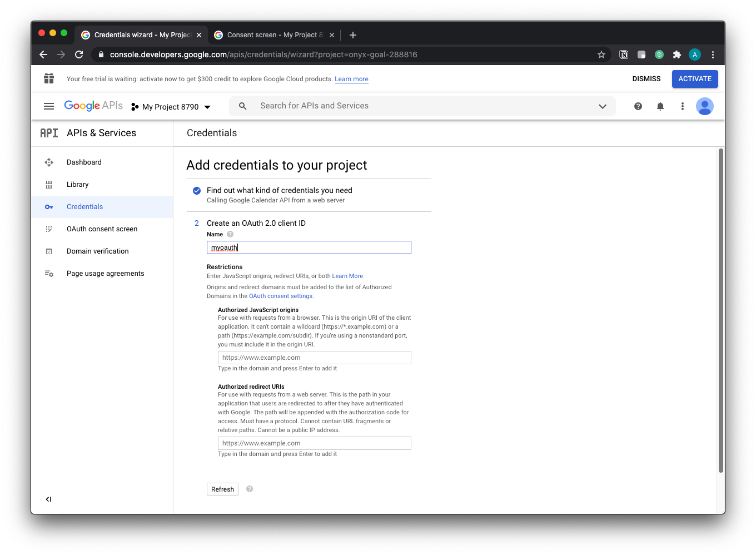This screenshot has height=555, width=756.
Task: Open the three-dot settings menu in header
Action: (x=683, y=106)
